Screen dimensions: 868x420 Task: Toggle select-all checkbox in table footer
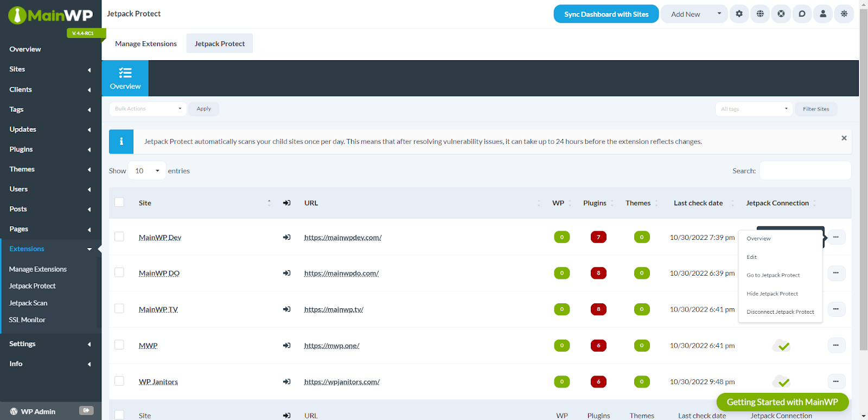(x=119, y=415)
